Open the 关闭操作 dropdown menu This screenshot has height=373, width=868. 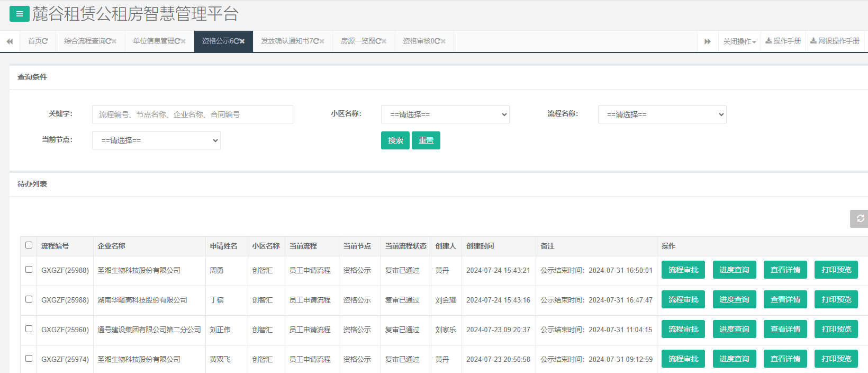pyautogui.click(x=739, y=41)
